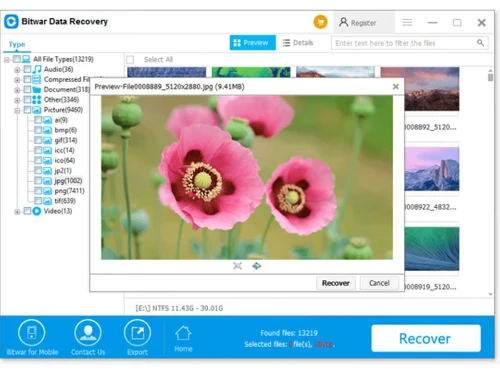The image size is (500, 375).
Task: Tick the jpg(1002) checkbox
Action: pos(38,180)
